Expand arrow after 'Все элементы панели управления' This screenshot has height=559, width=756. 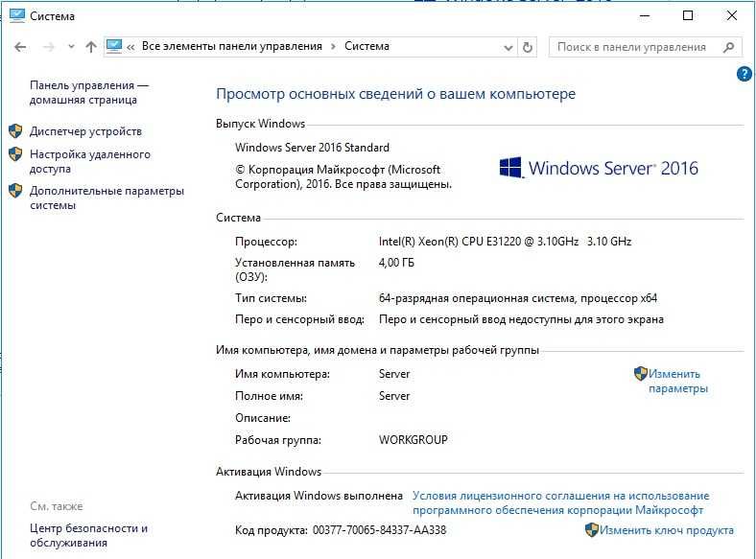(x=333, y=47)
